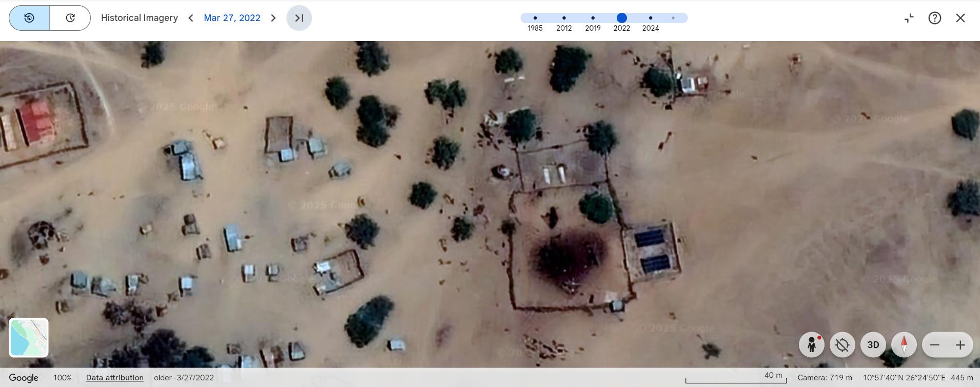Select the 2024 timeline point

(650, 18)
